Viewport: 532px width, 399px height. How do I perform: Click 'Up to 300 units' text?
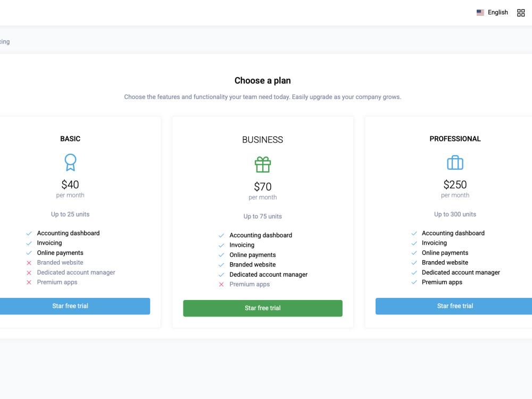[x=455, y=214]
